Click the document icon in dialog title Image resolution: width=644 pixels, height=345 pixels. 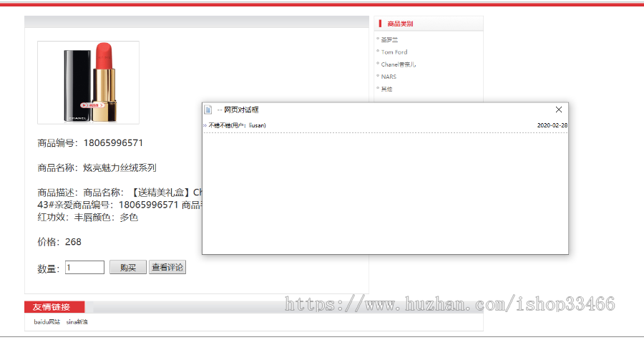[x=208, y=110]
